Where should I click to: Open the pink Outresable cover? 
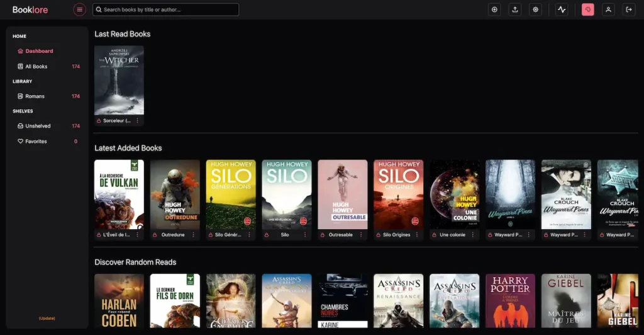[x=343, y=195]
